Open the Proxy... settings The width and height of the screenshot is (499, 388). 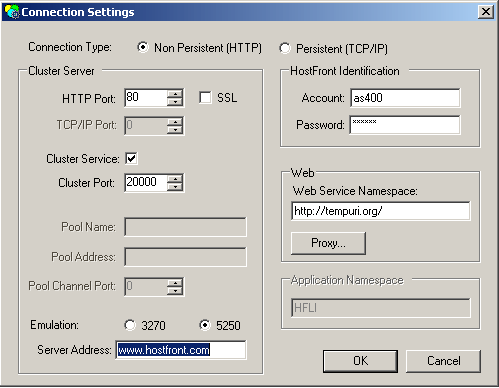pyautogui.click(x=328, y=243)
